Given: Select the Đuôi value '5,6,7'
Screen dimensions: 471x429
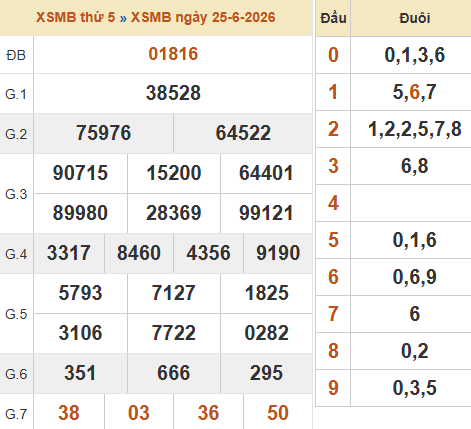Looking at the screenshot, I should point(415,92).
